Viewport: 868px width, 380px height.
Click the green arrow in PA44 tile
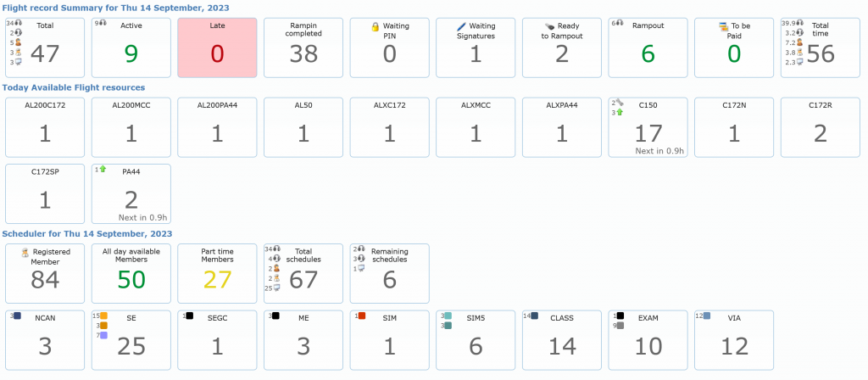(x=103, y=170)
